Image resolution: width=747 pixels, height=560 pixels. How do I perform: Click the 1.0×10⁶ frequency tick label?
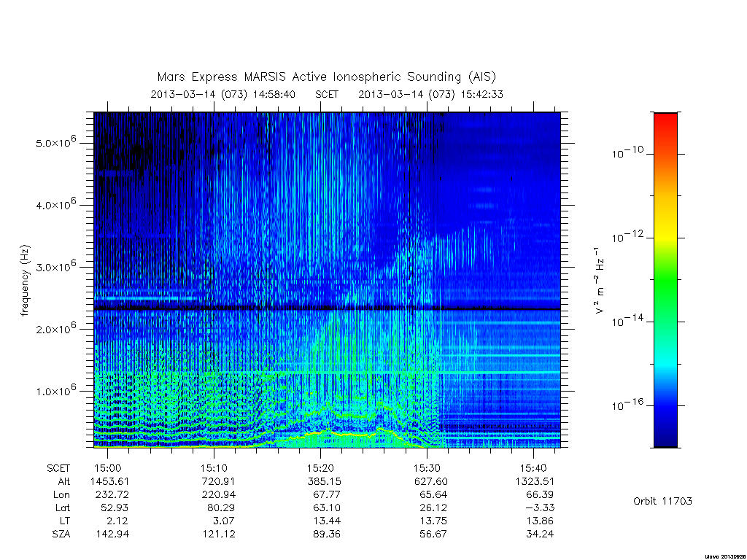point(55,390)
